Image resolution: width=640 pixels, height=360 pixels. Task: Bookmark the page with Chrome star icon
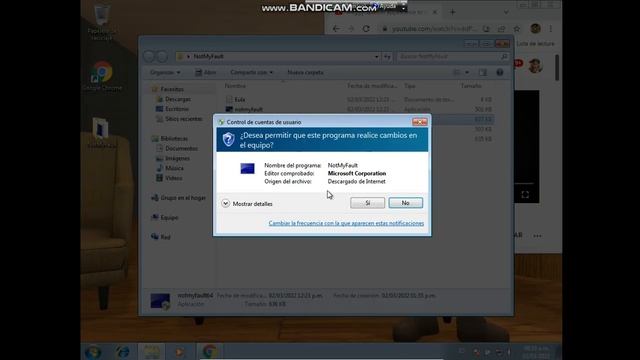tap(517, 29)
